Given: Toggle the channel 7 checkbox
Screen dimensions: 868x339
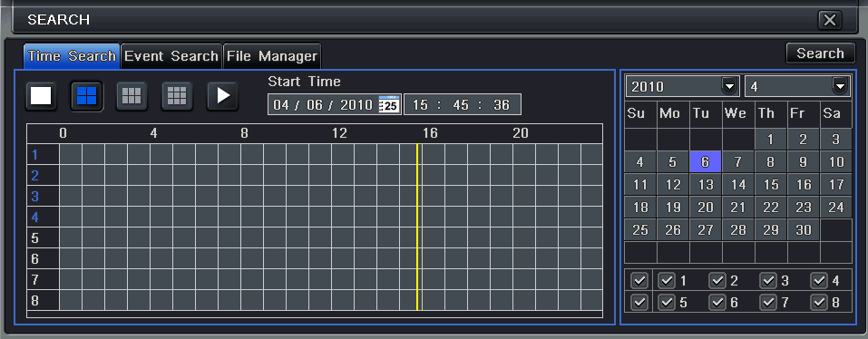Looking at the screenshot, I should point(768,303).
